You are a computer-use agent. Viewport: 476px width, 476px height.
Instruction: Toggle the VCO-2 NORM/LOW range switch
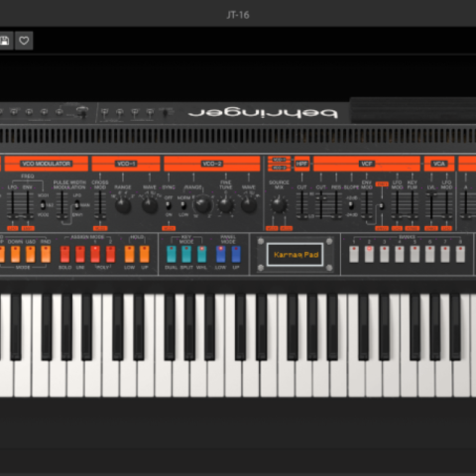tap(183, 205)
